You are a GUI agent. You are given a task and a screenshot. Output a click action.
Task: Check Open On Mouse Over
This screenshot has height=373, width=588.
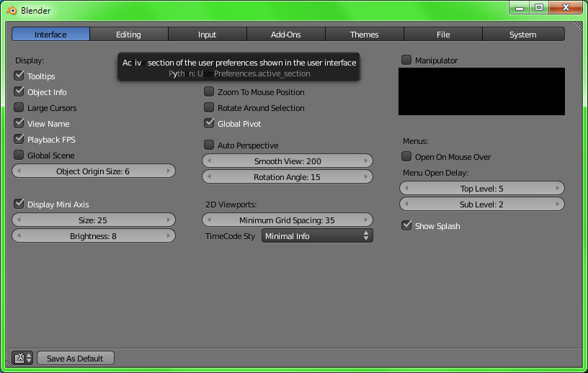pos(406,156)
